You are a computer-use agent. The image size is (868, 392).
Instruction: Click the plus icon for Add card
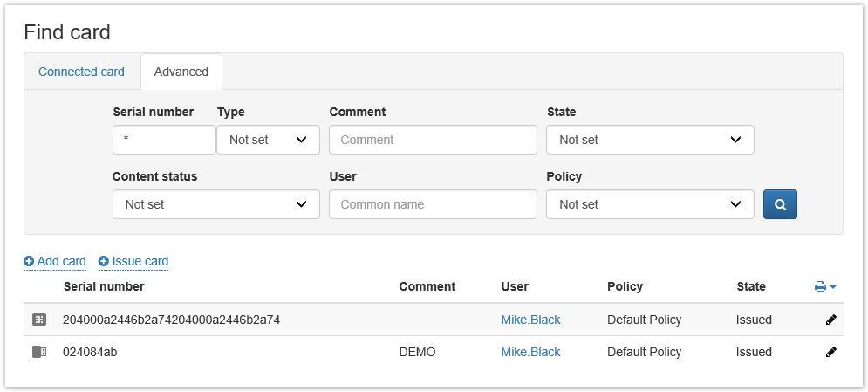[29, 261]
